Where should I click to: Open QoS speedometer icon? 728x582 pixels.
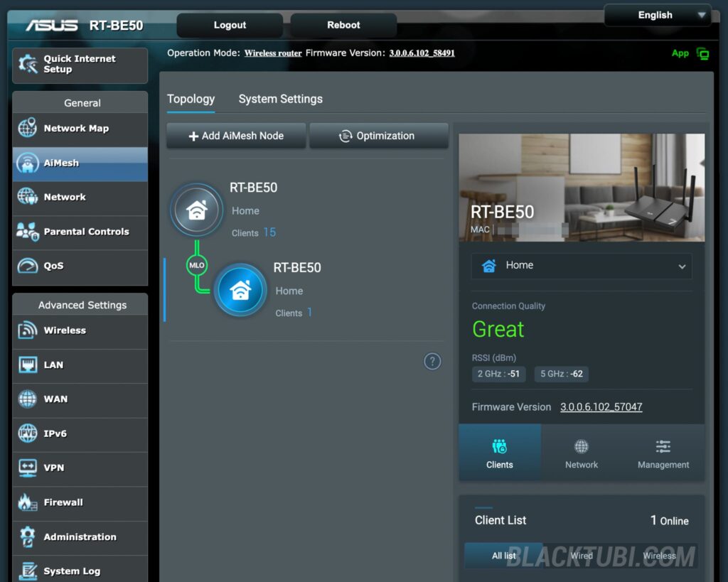coord(28,266)
